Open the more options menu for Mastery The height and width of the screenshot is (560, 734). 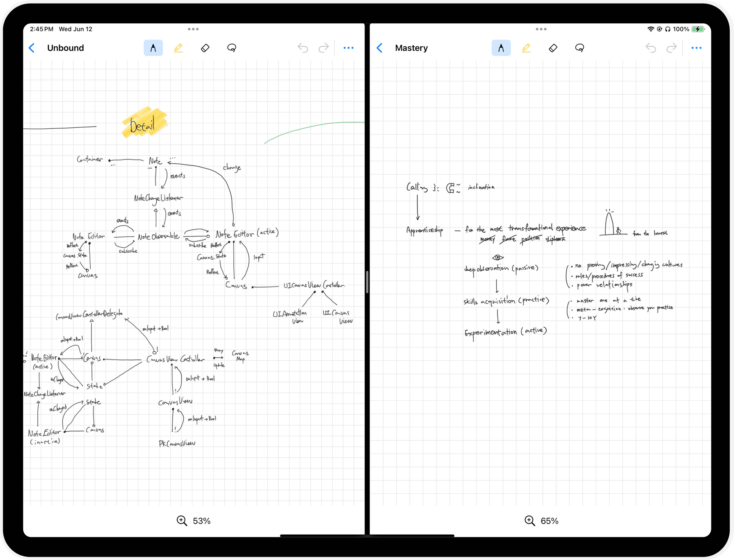click(x=696, y=48)
